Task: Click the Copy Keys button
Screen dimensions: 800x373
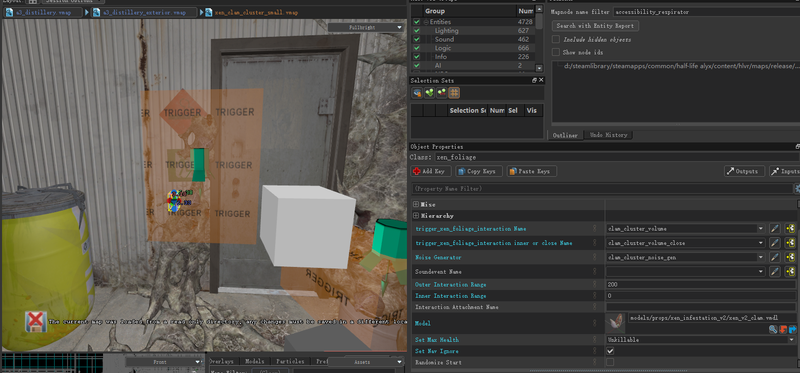Action: click(479, 171)
